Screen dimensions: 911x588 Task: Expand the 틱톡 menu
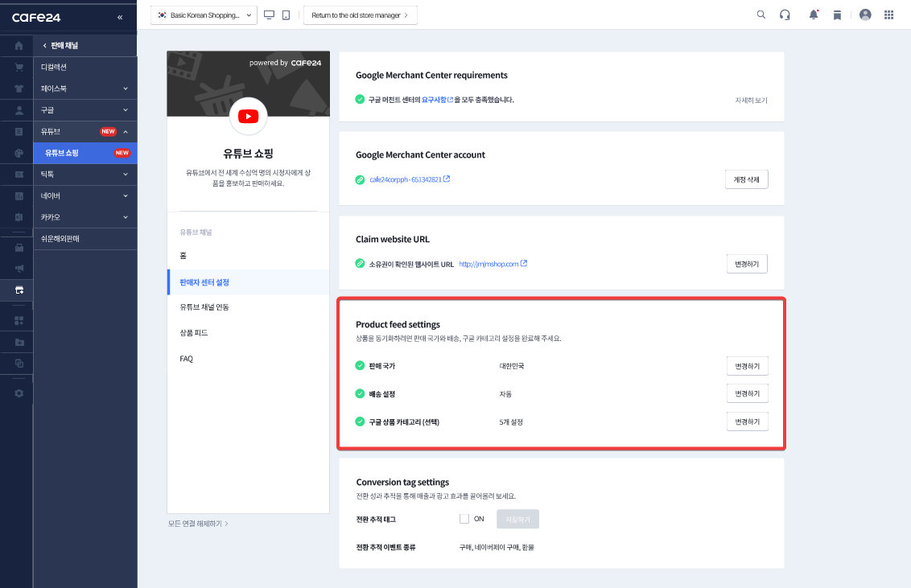[85, 174]
